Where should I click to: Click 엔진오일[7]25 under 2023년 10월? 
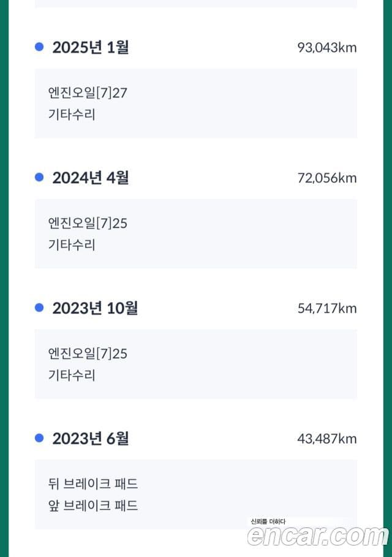pyautogui.click(x=88, y=354)
